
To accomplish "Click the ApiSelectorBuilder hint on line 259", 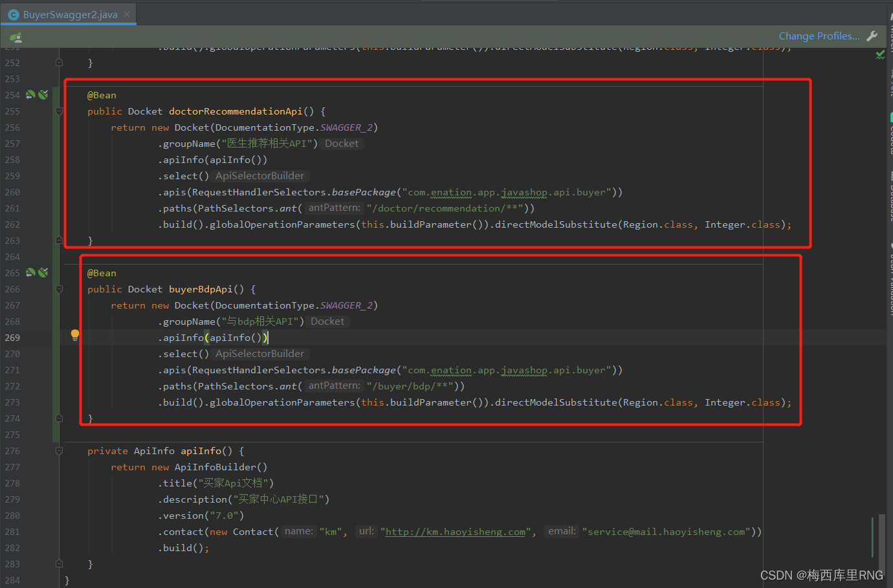I will 260,176.
